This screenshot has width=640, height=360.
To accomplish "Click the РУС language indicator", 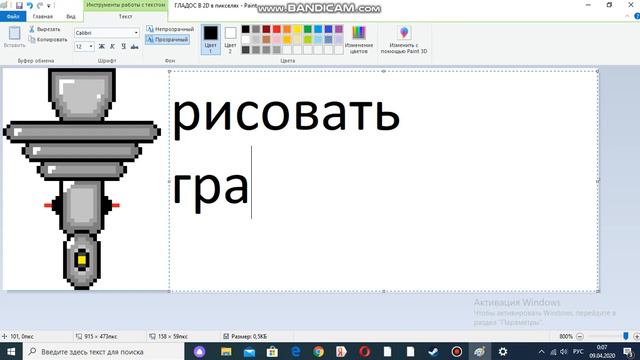I will coord(578,351).
